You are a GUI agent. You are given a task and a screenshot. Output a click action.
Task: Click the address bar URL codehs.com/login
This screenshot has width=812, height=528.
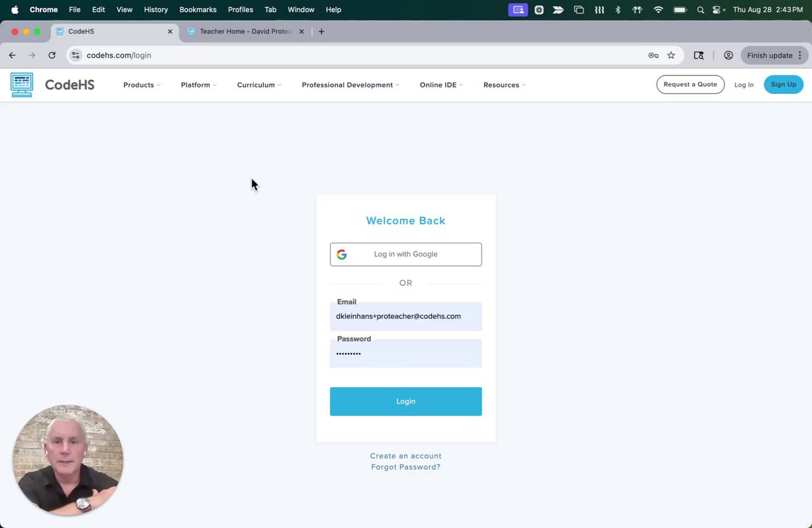tap(119, 55)
